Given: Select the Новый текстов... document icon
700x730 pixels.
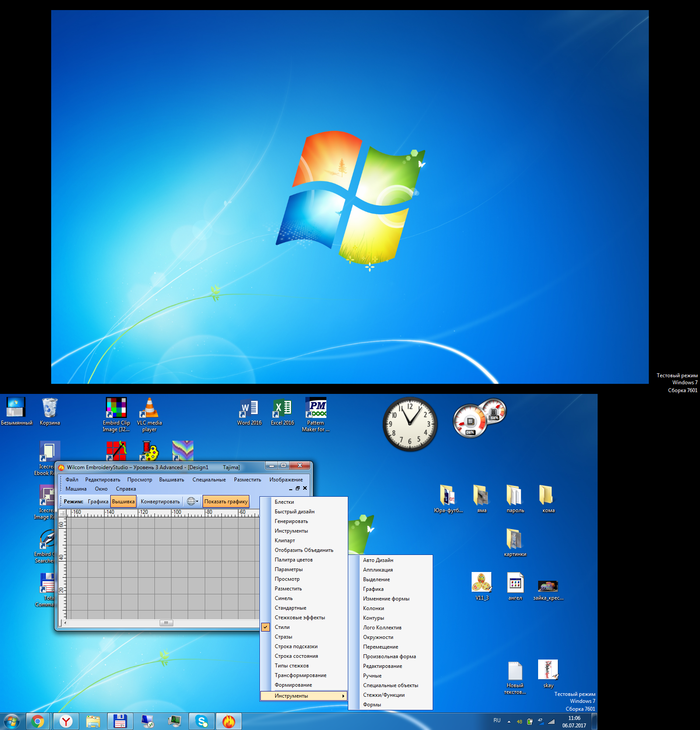Looking at the screenshot, I should 515,677.
